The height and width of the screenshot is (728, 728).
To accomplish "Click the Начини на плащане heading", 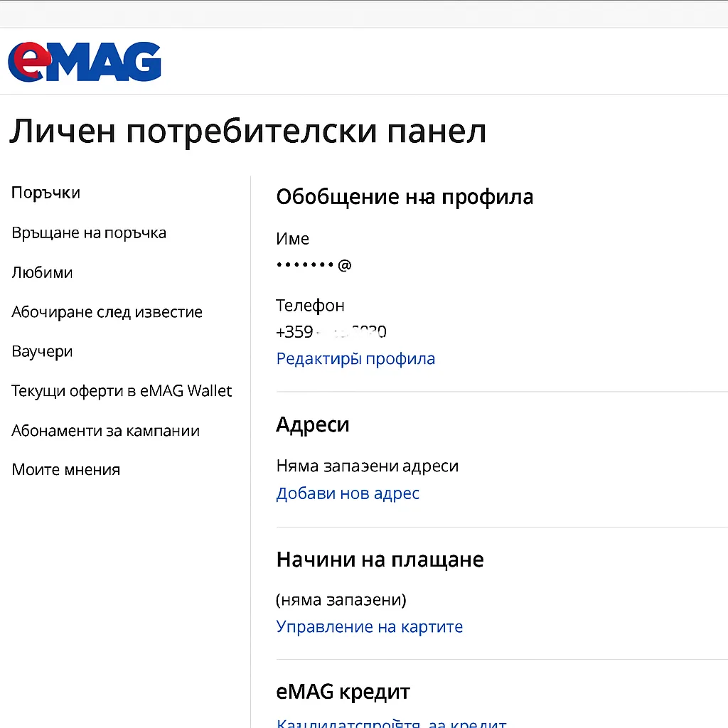I will pyautogui.click(x=380, y=560).
